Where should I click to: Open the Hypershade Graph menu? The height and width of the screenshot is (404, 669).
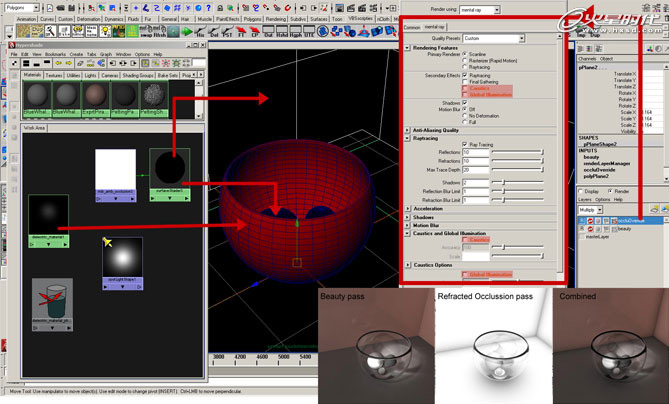click(106, 54)
